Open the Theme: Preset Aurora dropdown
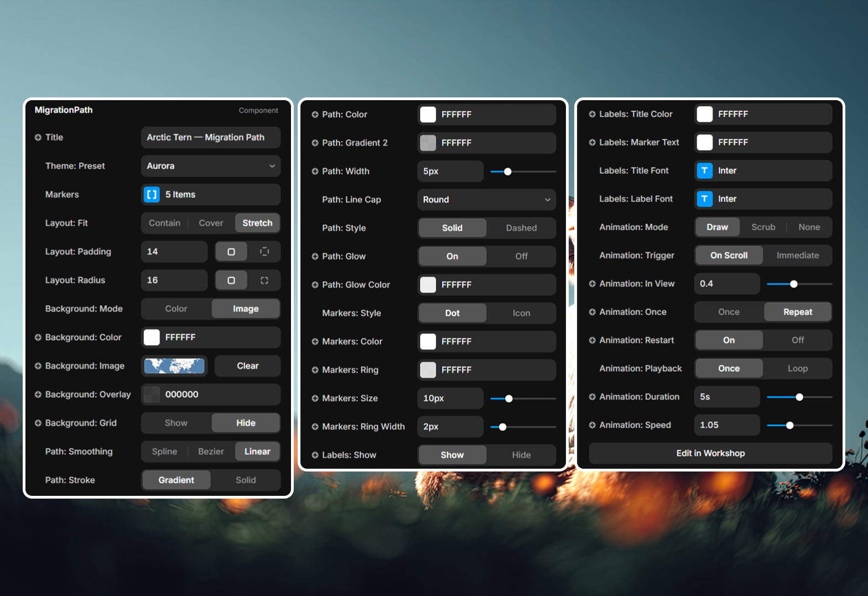This screenshot has width=868, height=596. click(210, 166)
